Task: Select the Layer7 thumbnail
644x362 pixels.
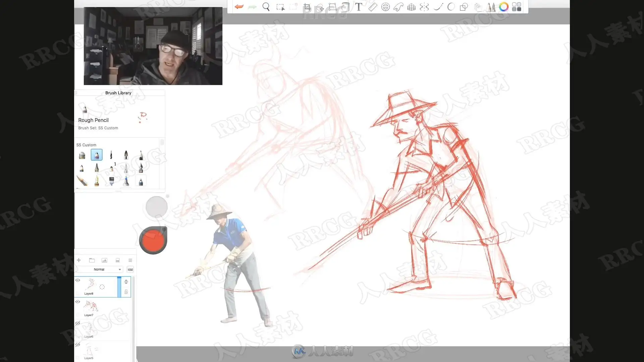Action: click(x=91, y=306)
